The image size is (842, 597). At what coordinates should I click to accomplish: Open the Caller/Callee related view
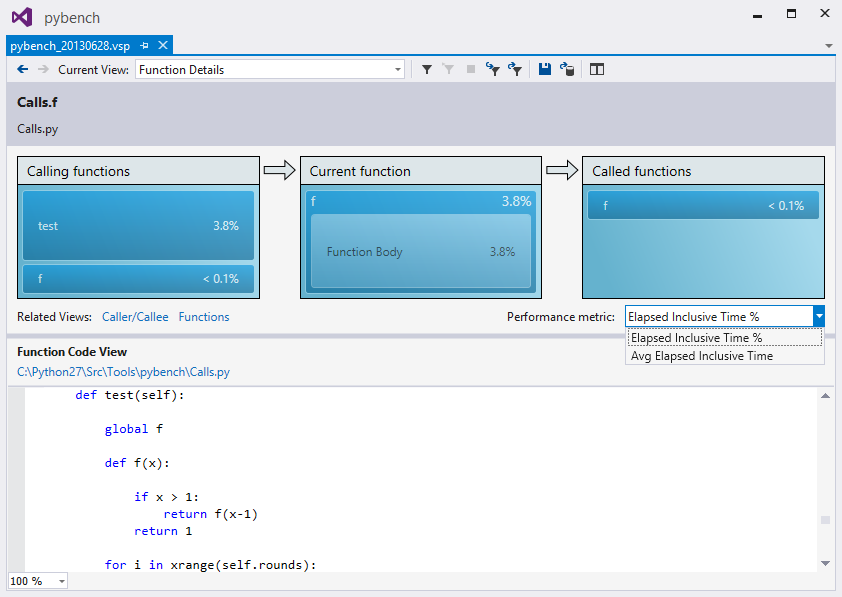[135, 317]
